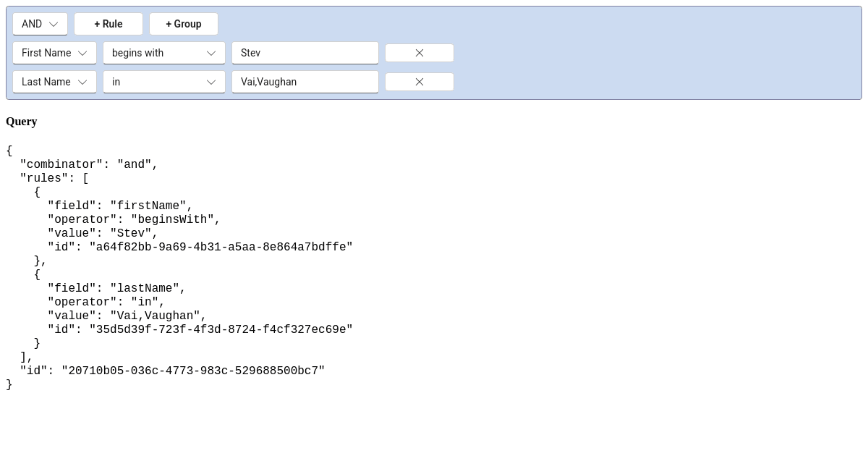Open the First Name field dropdown
Viewport: 868px width, 456px height.
pyautogui.click(x=54, y=53)
